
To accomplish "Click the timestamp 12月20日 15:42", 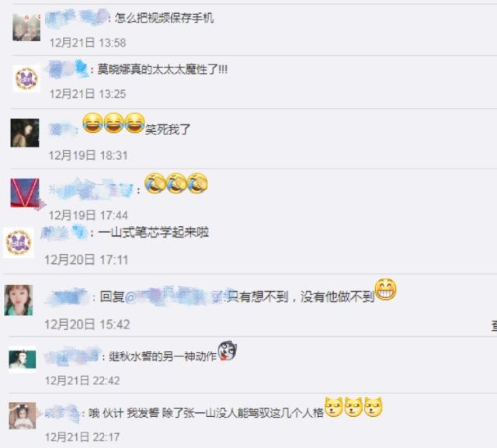I will click(x=87, y=324).
